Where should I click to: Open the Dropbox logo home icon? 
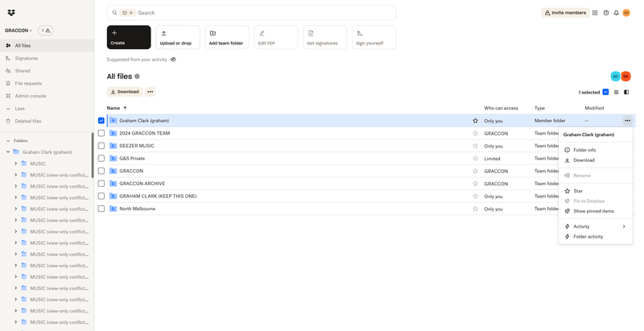pyautogui.click(x=10, y=13)
